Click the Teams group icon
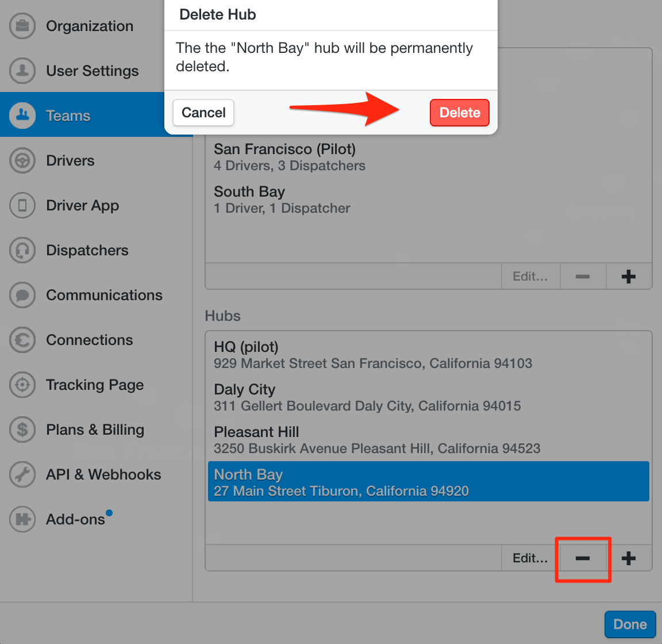Image resolution: width=662 pixels, height=644 pixels. point(22,116)
